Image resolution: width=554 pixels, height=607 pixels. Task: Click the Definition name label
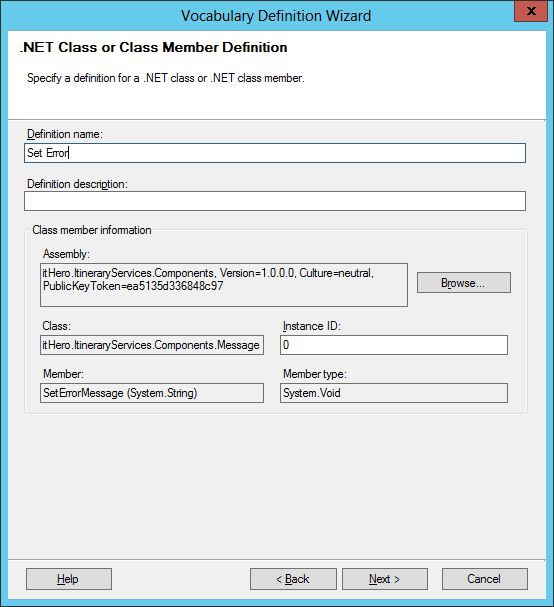(x=65, y=134)
